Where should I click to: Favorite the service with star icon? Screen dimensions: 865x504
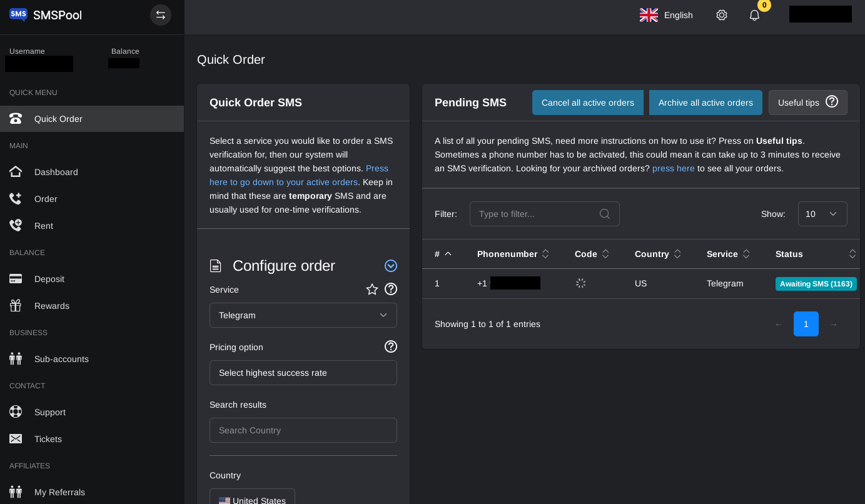(372, 289)
